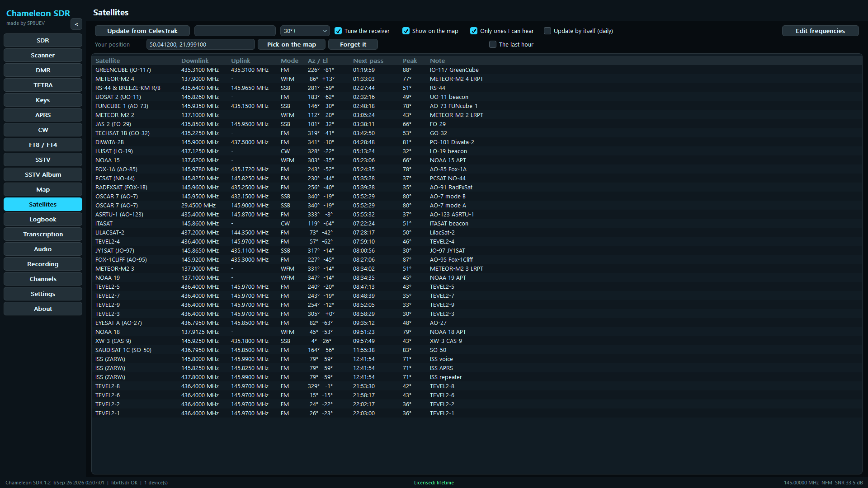
Task: Open the SSTV Album
Action: pos(43,174)
